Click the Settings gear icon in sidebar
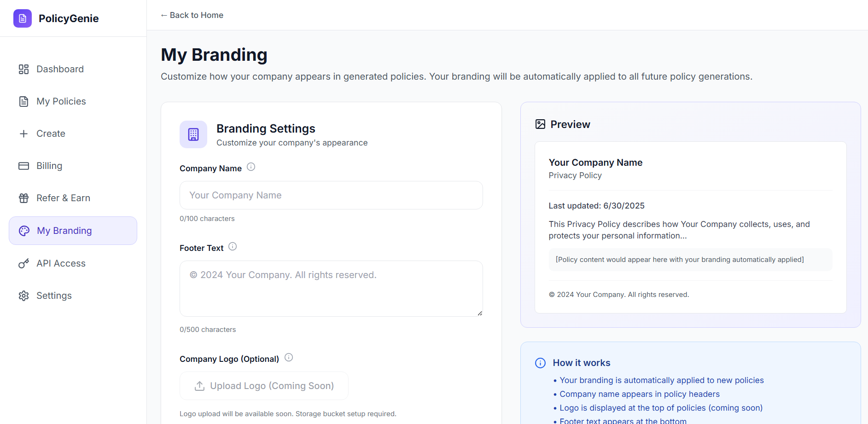This screenshot has height=424, width=868. [24, 296]
